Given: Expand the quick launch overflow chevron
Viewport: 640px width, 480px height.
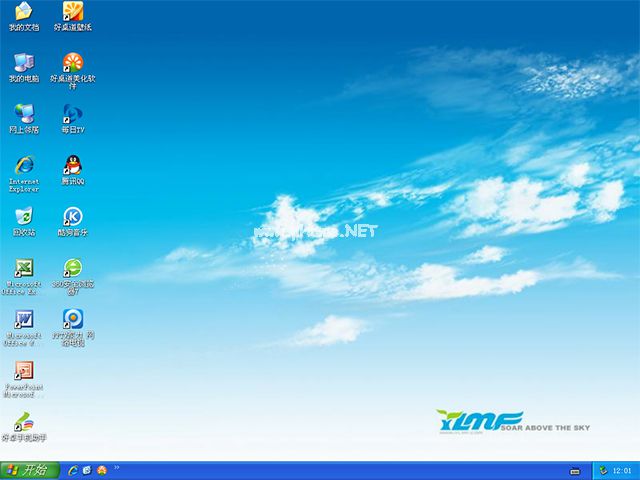Looking at the screenshot, I should 117,467.
